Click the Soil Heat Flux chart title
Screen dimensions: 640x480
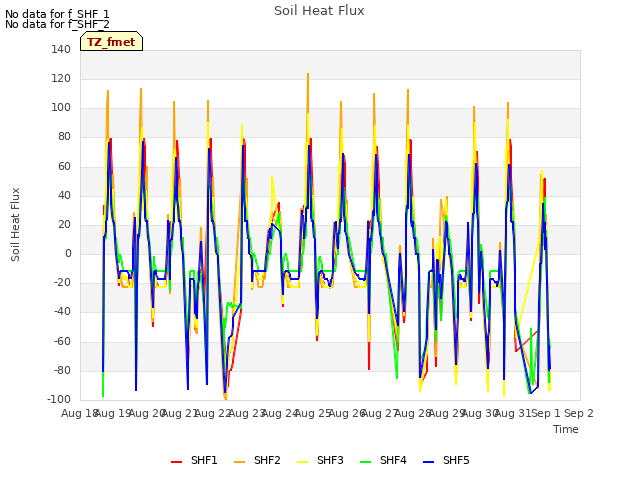[319, 11]
